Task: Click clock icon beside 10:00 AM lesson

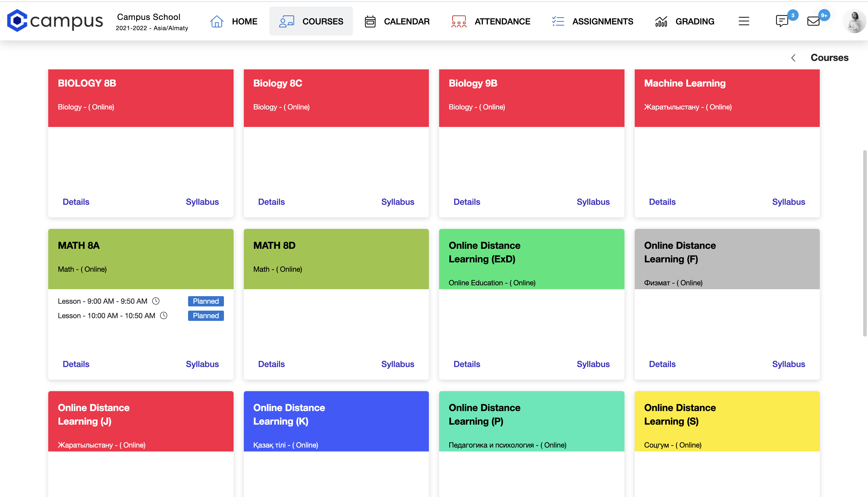Action: (x=164, y=316)
